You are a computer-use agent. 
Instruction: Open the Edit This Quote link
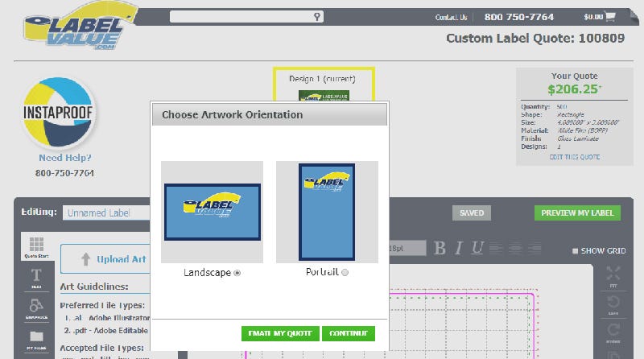point(575,157)
